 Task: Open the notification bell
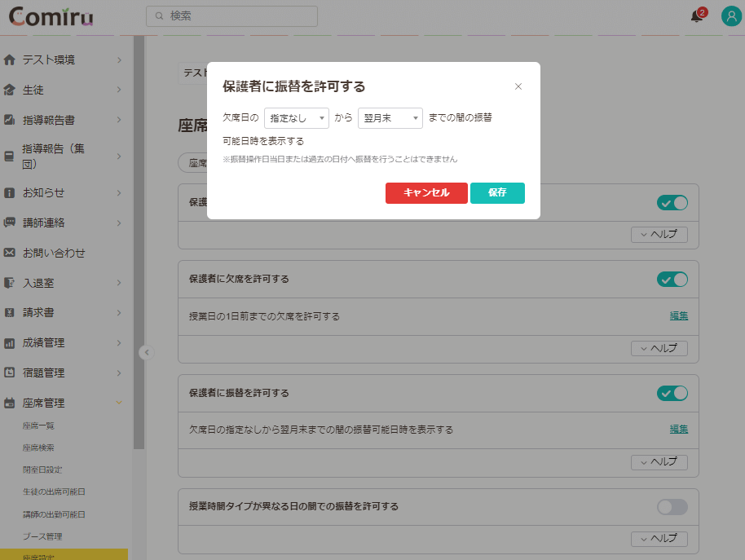tap(697, 16)
